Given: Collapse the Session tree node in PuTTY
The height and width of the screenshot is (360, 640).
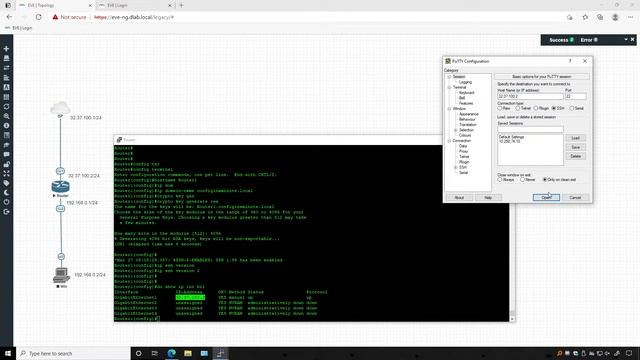Looking at the screenshot, I should click(x=449, y=77).
